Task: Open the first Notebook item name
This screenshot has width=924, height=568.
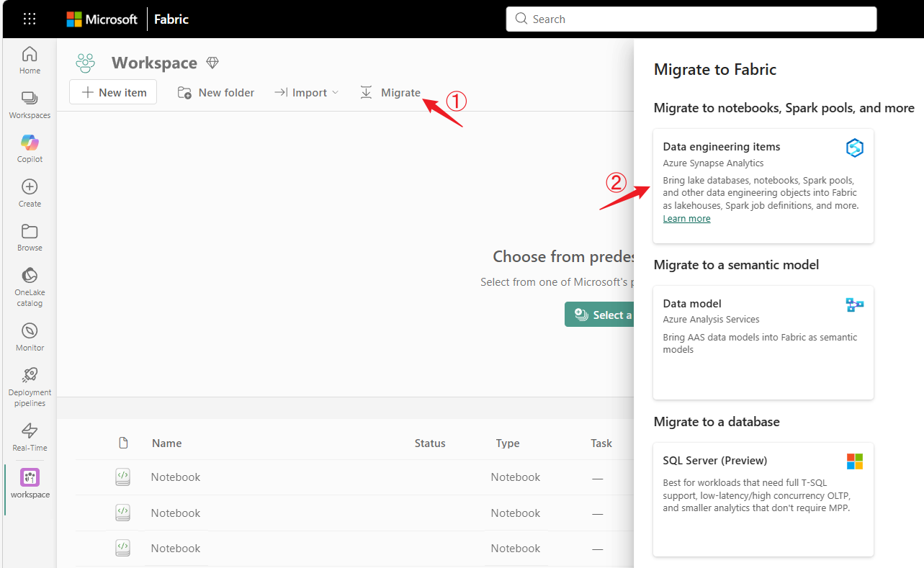Action: tap(176, 477)
